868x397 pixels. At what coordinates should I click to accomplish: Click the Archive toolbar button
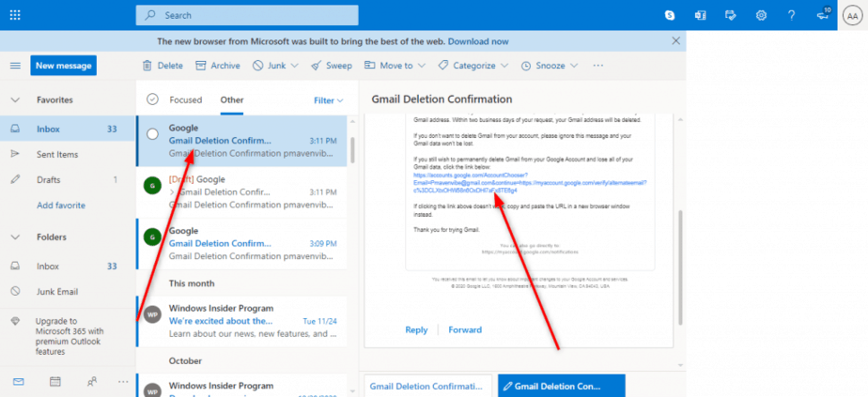[x=218, y=66]
